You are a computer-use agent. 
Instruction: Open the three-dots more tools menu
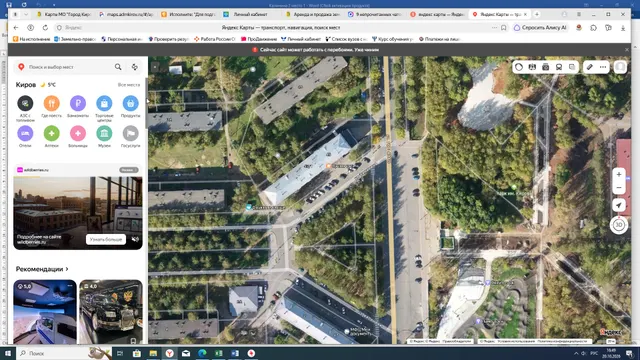pyautogui.click(x=603, y=67)
